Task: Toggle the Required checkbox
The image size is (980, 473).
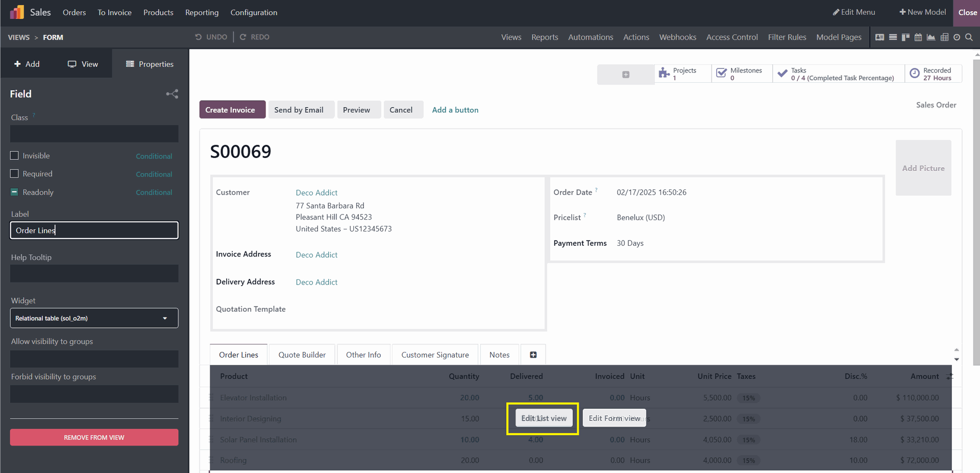Action: tap(14, 174)
